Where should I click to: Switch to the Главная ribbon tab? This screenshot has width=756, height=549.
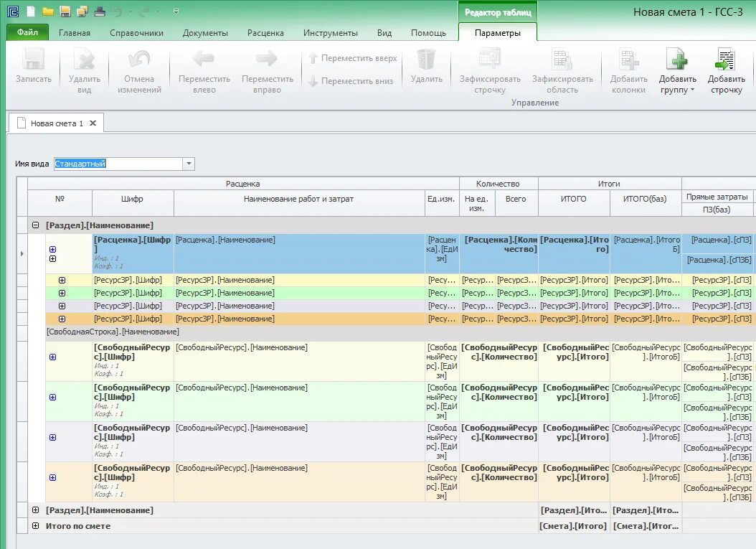click(75, 33)
